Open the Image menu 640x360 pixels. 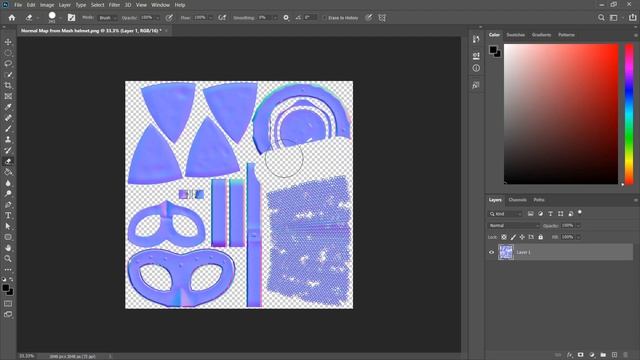click(x=47, y=5)
